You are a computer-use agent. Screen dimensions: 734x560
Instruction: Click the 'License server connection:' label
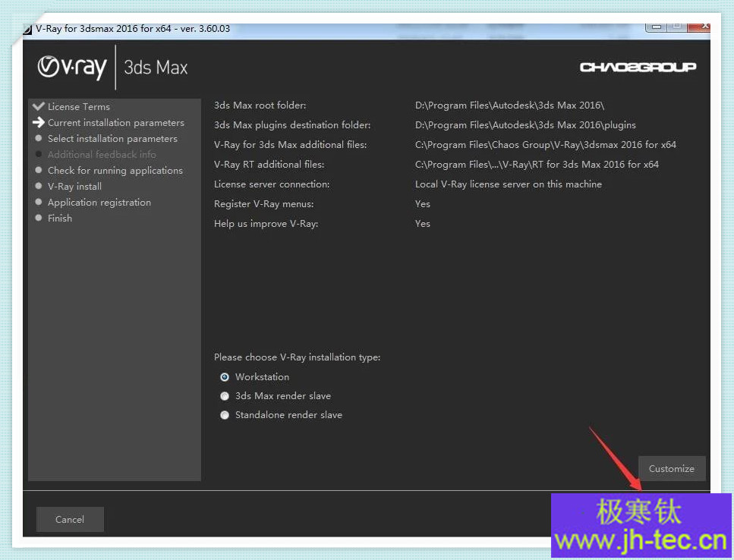pos(272,184)
